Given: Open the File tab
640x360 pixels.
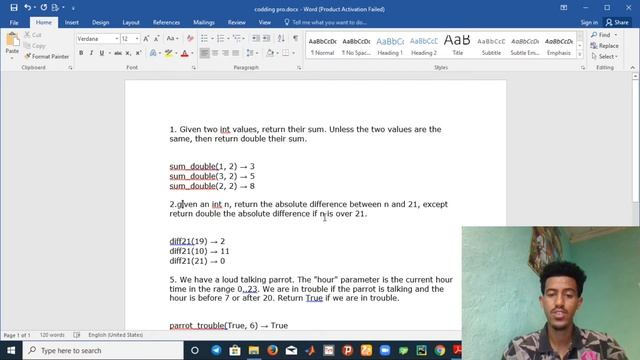Looking at the screenshot, I should (x=14, y=22).
